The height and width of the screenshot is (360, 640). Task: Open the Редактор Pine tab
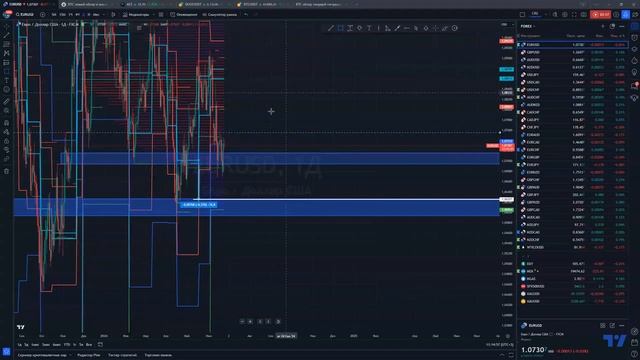(89, 356)
